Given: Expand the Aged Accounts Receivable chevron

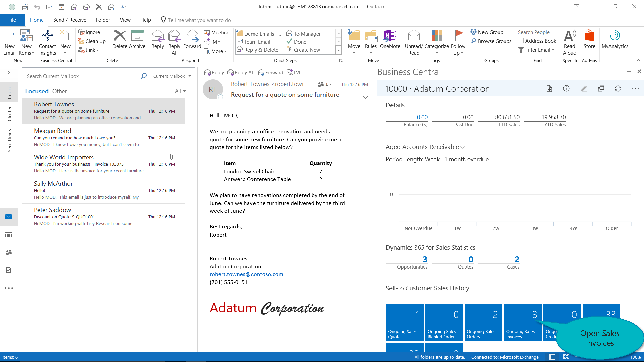Looking at the screenshot, I should click(463, 147).
